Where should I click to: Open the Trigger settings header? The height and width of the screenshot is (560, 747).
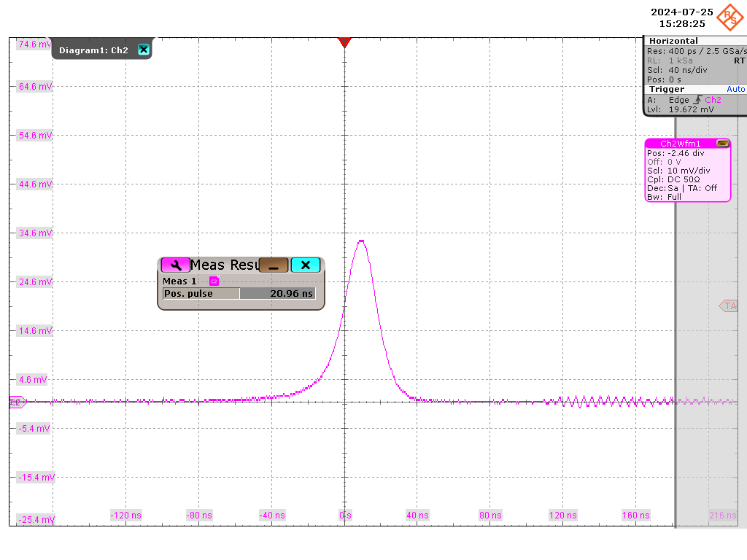667,89
